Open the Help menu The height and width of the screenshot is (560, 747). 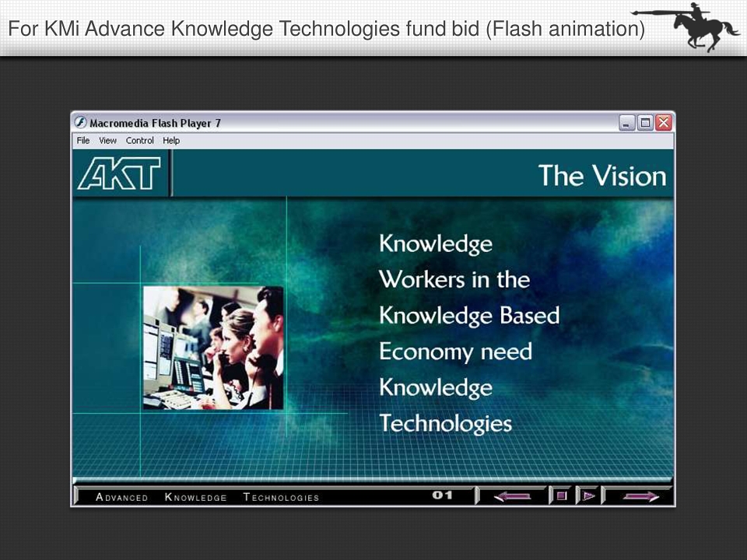(171, 141)
